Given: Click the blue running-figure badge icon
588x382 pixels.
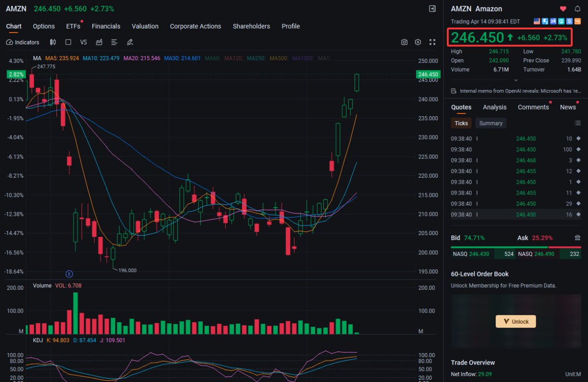Looking at the screenshot, I should 545,22.
